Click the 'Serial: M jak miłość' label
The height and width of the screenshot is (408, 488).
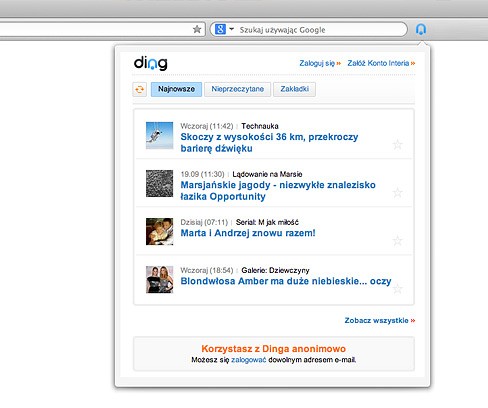pyautogui.click(x=267, y=222)
